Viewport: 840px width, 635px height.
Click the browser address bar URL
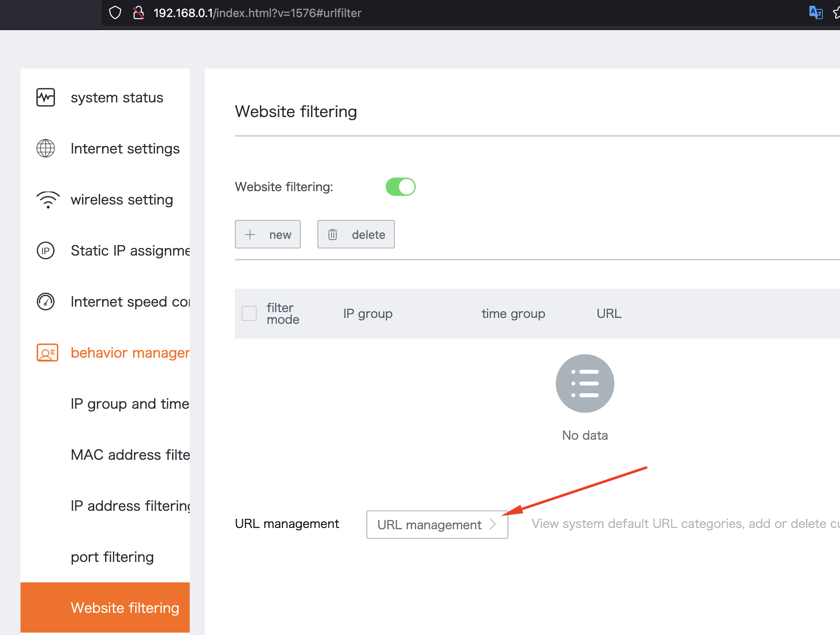257,13
